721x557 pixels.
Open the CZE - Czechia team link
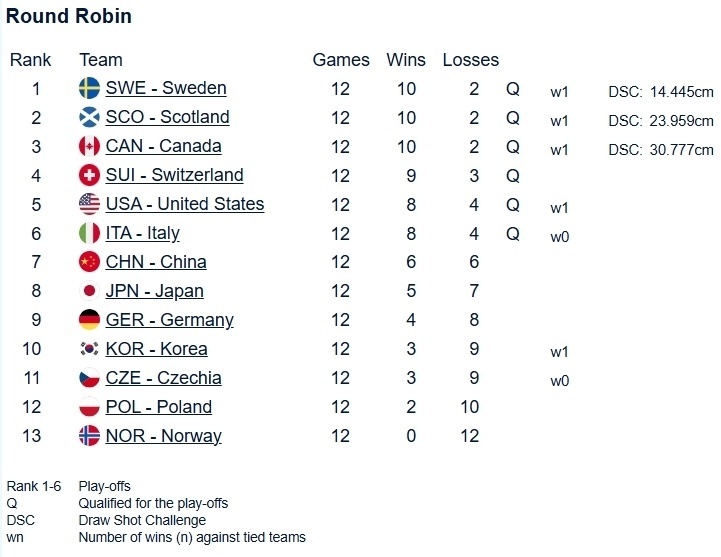(163, 378)
